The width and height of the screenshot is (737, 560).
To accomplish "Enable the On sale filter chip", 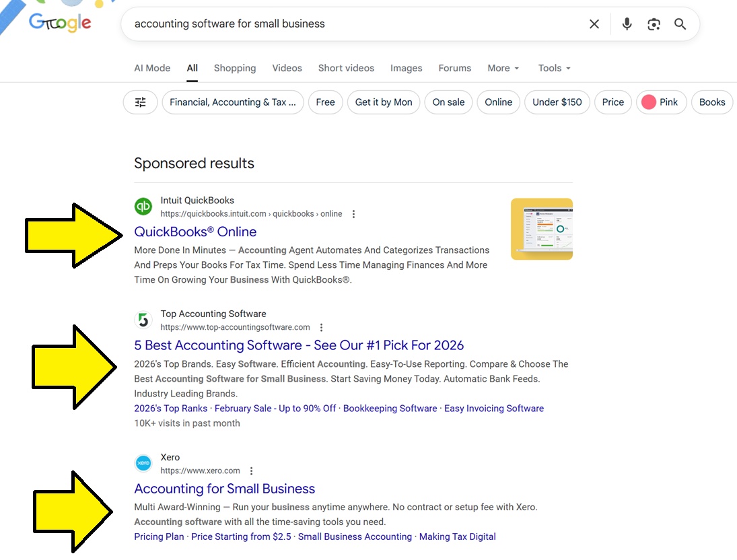I will 448,102.
